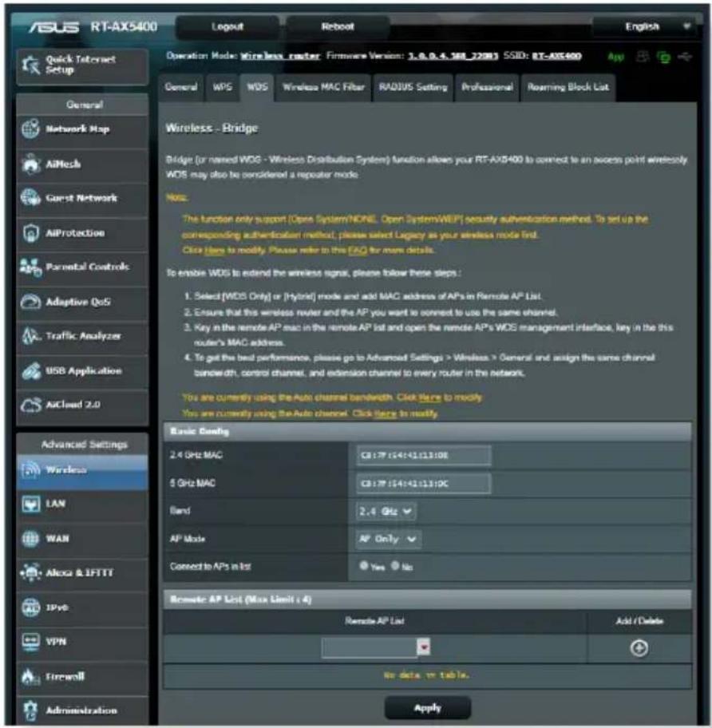Click the add remote AP plus icon
Viewport: 712px width, 728px height.
tap(639, 648)
